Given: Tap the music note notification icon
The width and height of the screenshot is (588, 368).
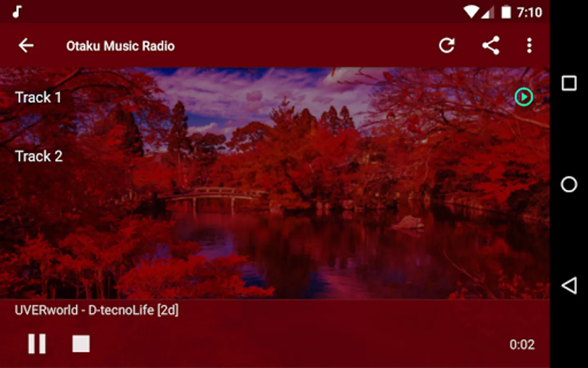Looking at the screenshot, I should point(17,12).
